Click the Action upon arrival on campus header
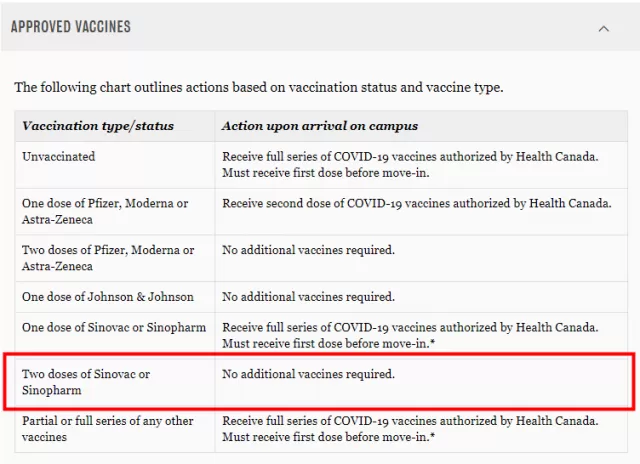The image size is (640, 464). (x=320, y=126)
